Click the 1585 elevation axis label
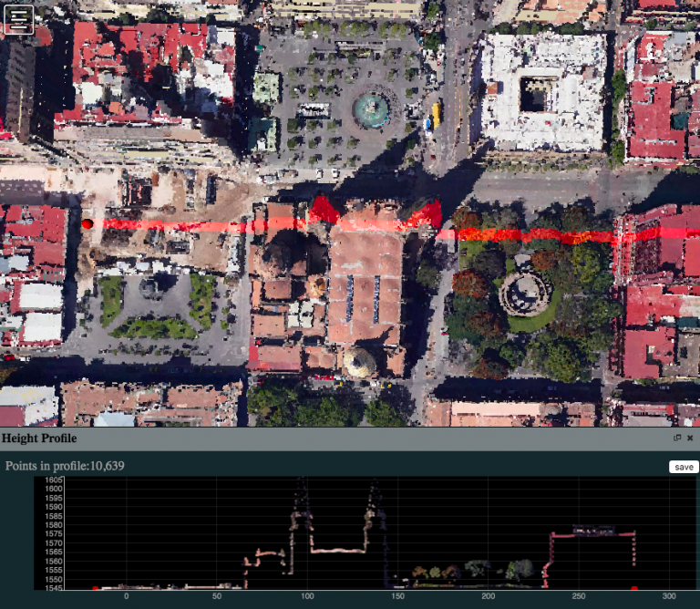Screen dimensions: 700x609 [54, 516]
